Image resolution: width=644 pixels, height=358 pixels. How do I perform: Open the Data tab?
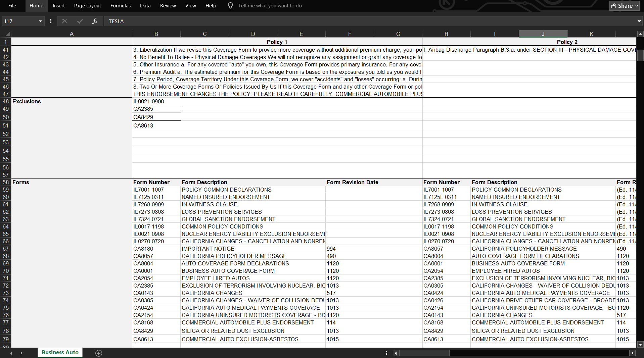point(145,6)
